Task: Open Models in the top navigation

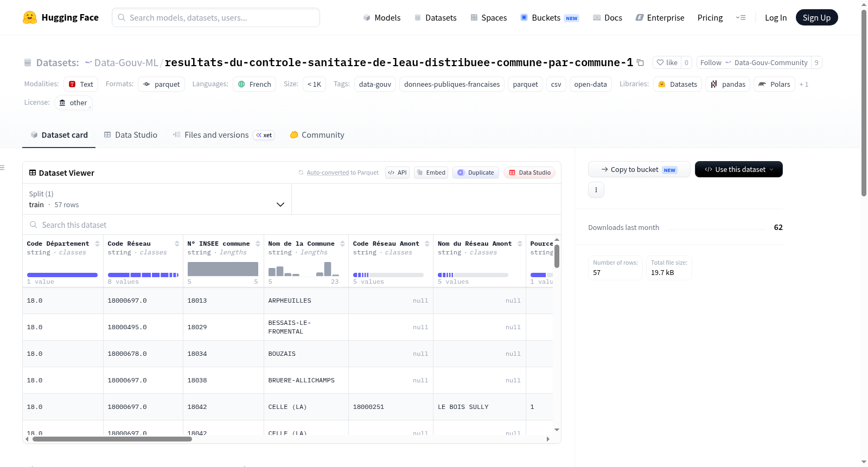Action: 382,17
